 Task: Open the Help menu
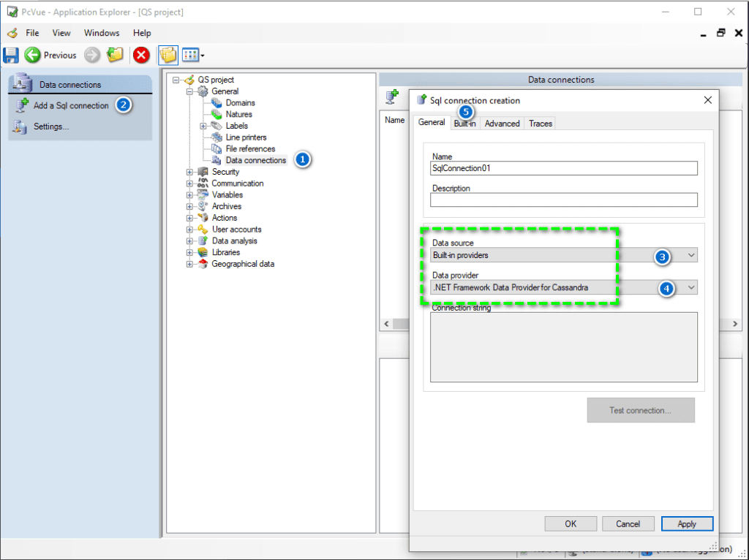142,33
